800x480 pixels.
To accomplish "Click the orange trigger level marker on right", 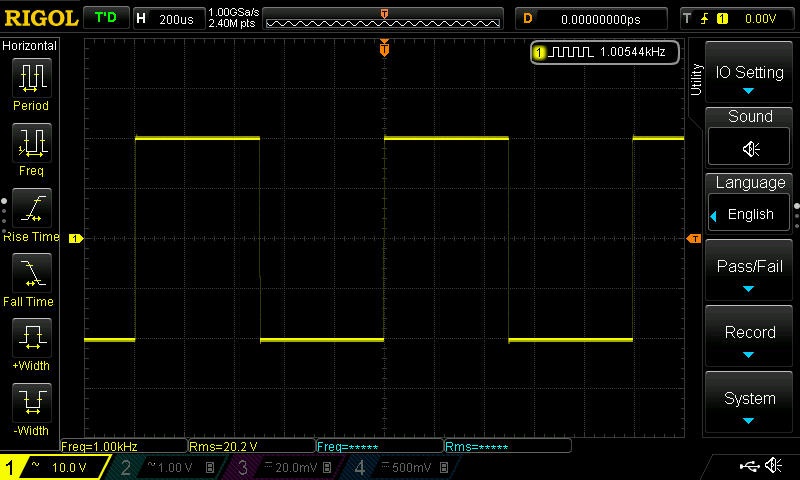I will coord(693,238).
